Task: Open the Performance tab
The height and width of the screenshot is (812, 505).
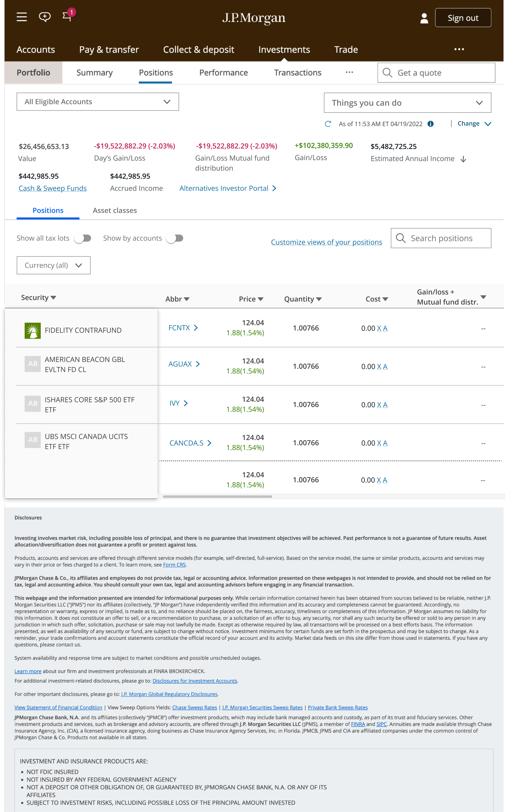Action: point(223,73)
